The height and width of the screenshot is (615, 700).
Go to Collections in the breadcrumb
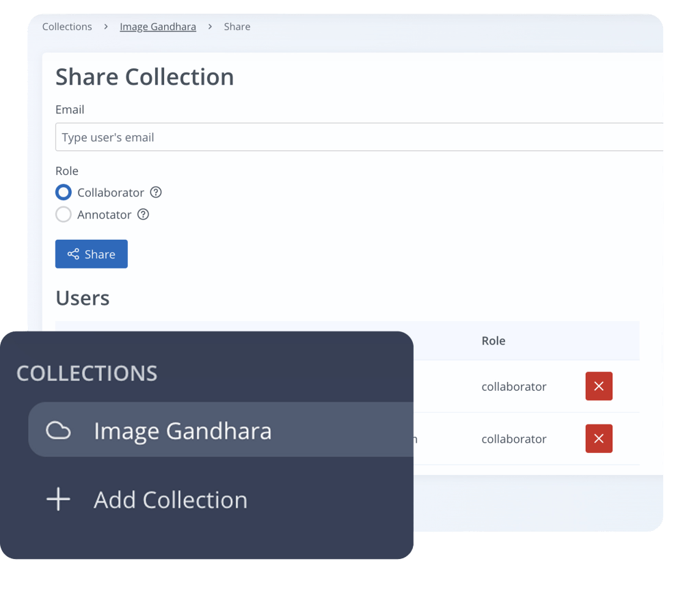tap(67, 27)
